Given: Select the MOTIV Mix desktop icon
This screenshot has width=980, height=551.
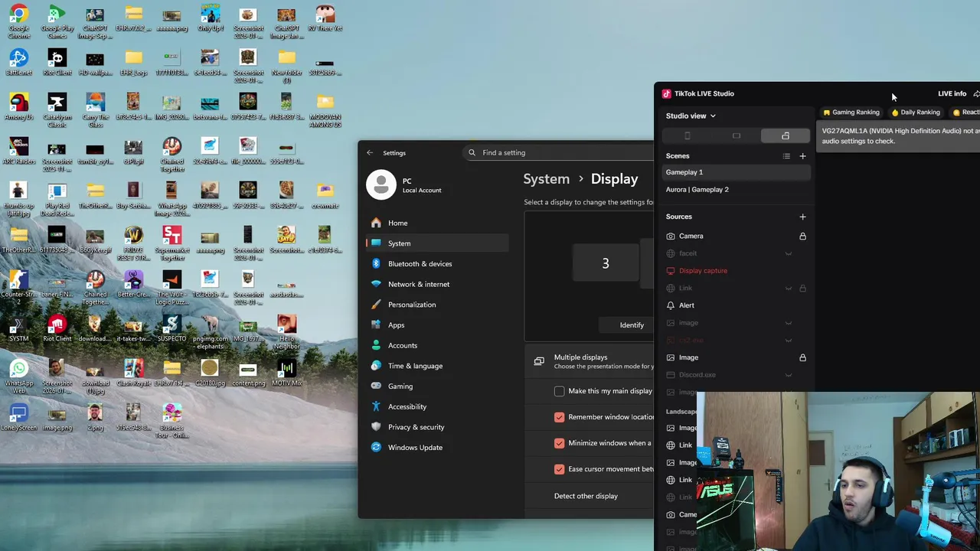Looking at the screenshot, I should click(286, 373).
